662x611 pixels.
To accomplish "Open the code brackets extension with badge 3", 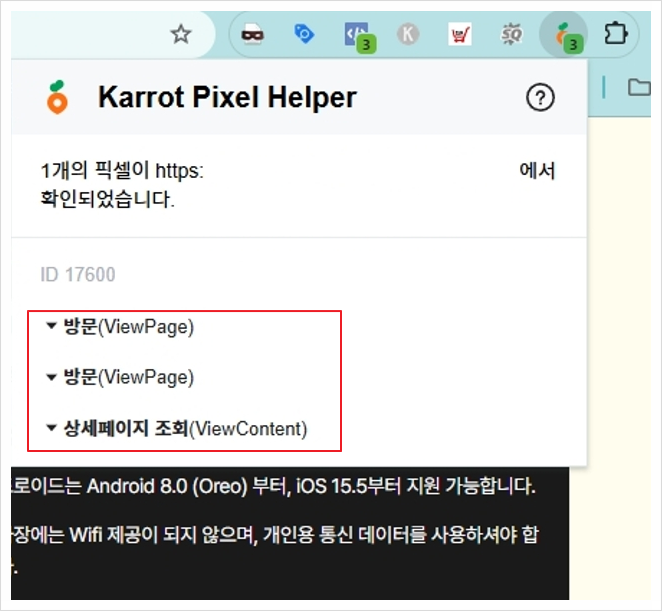I will coord(360,37).
